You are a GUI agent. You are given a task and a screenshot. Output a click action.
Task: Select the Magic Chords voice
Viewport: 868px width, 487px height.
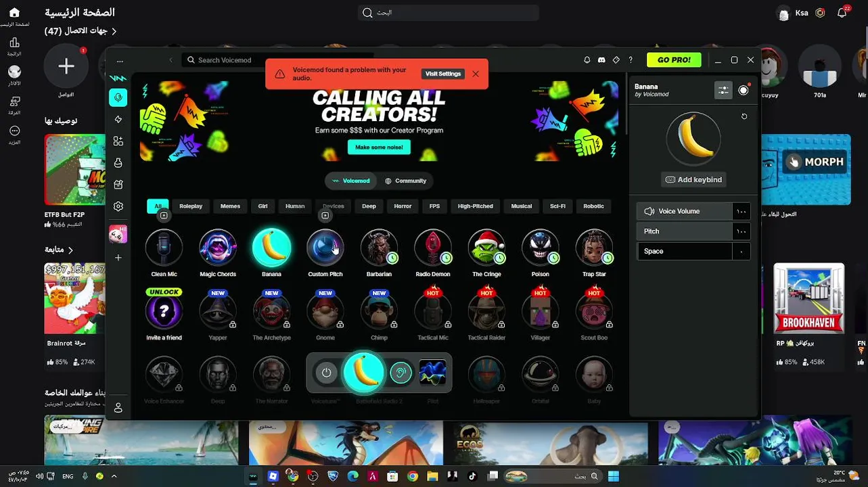coord(218,248)
